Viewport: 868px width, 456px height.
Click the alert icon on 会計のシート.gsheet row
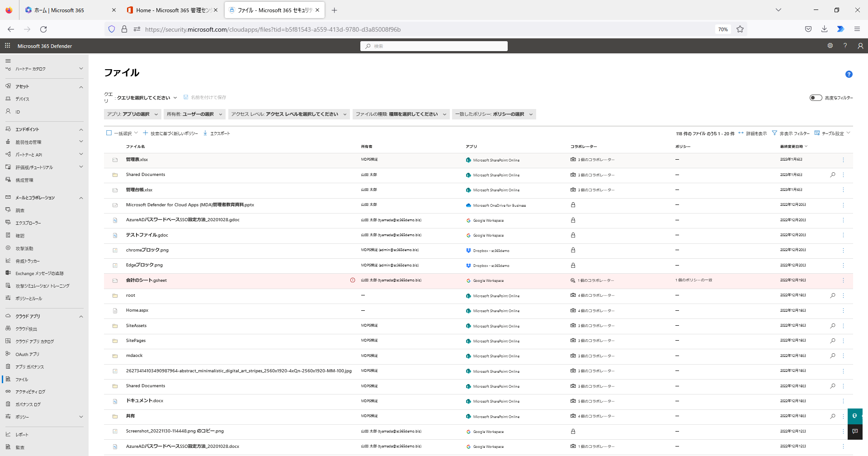coord(353,280)
